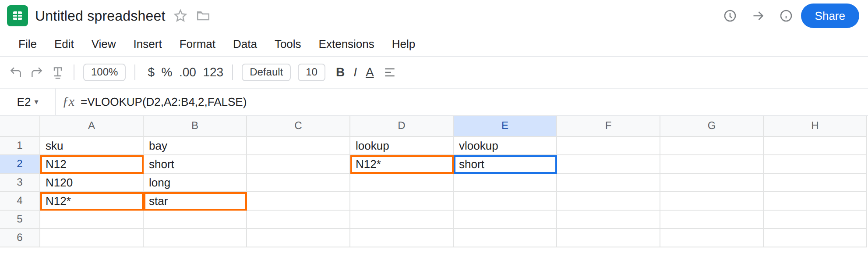Toggle bold formatting
This screenshot has width=868, height=272.
coord(340,72)
